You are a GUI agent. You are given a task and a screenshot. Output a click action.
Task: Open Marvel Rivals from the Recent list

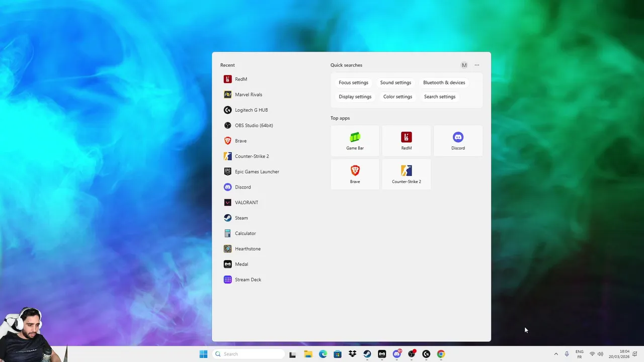click(x=272, y=95)
